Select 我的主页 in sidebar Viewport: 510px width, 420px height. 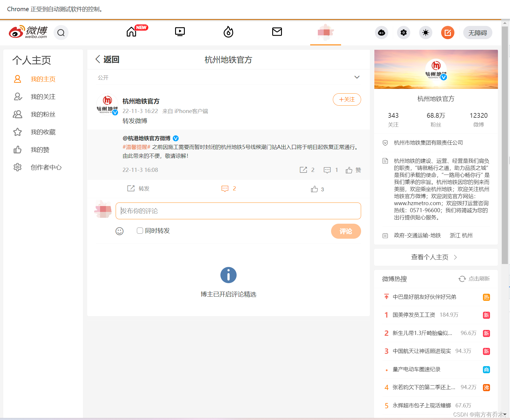coord(43,79)
